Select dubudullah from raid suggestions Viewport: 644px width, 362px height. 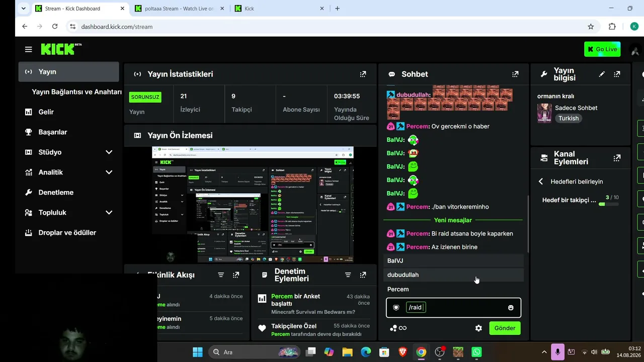454,275
